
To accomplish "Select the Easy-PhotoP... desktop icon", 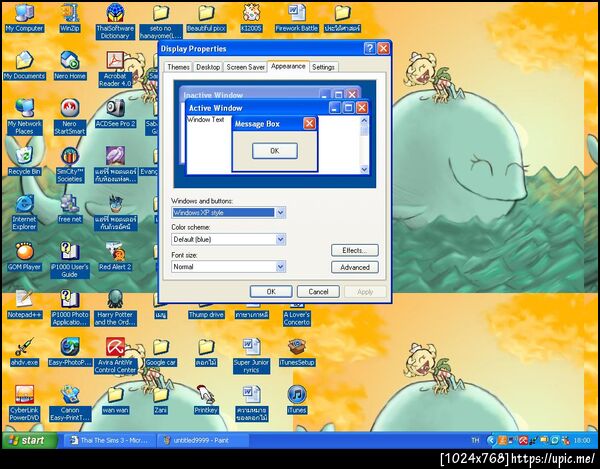I will coord(70,353).
